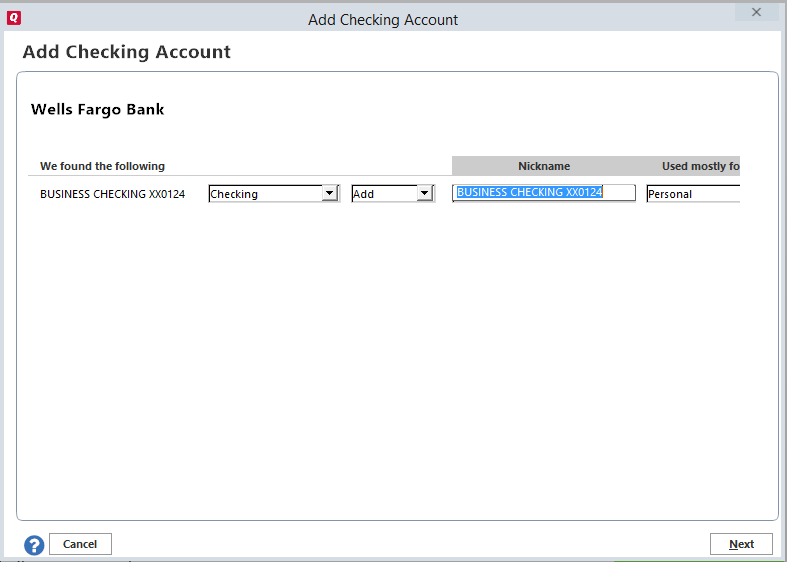Click the Quicken logo icon in title bar
The image size is (787, 562).
pyautogui.click(x=14, y=18)
